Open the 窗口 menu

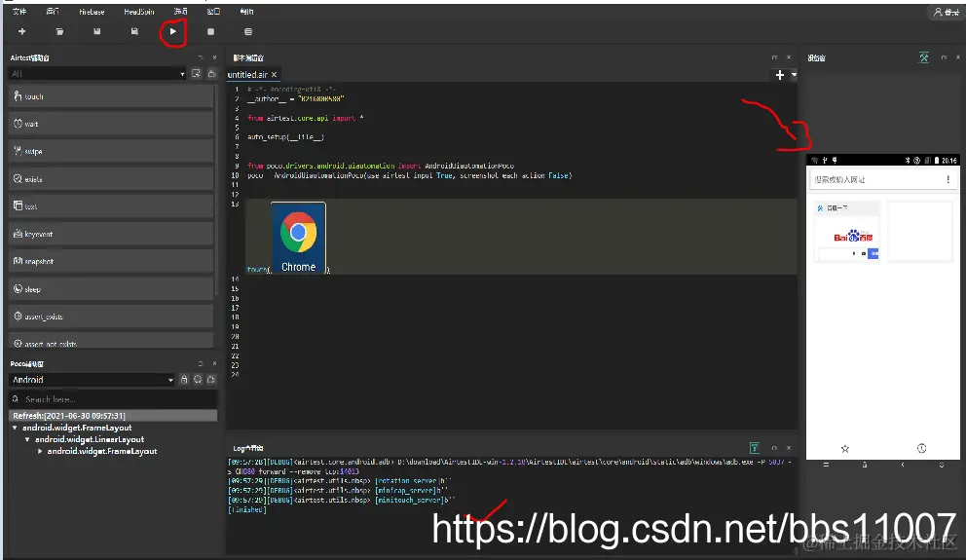(213, 12)
